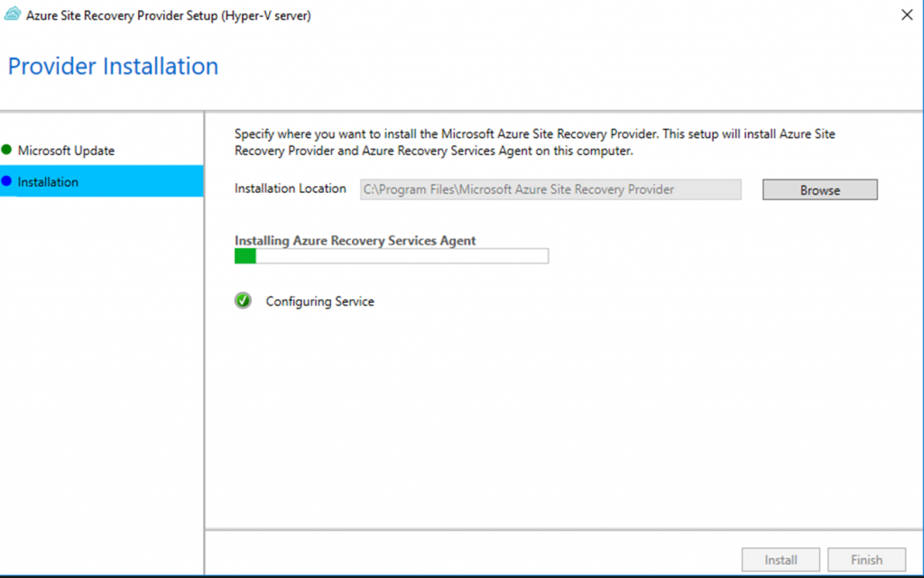Viewport: 924px width, 578px height.
Task: Click the window title text in title bar
Action: pos(170,15)
